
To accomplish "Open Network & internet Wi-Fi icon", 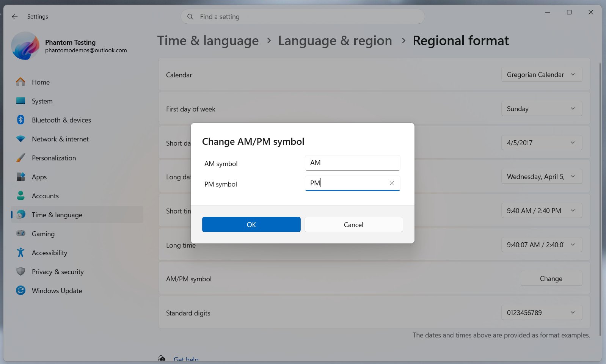I will 20,139.
